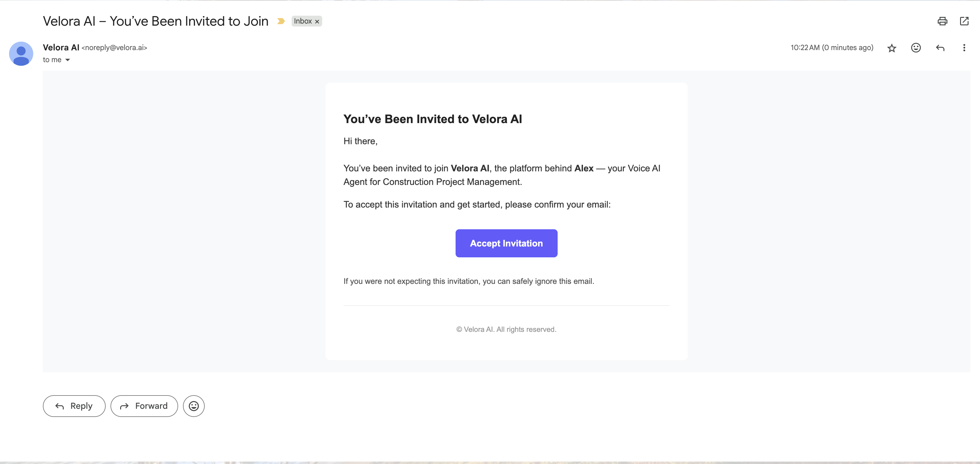Click the sender name Velora AI

[x=61, y=47]
